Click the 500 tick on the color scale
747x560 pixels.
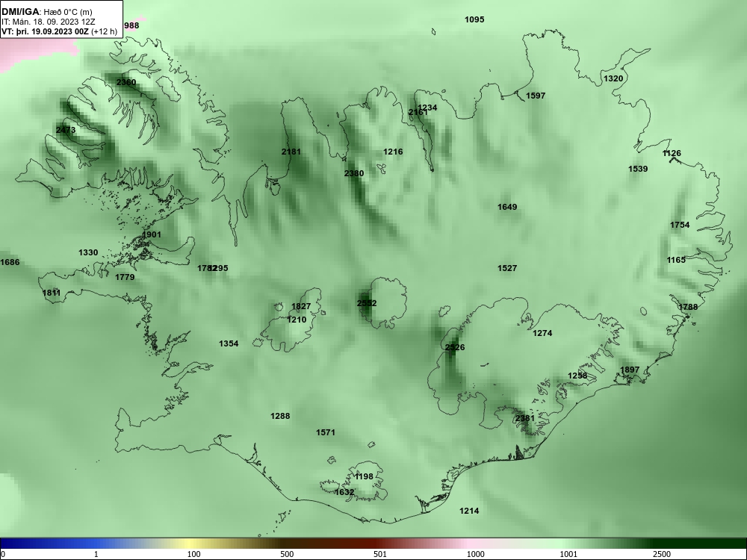tap(288, 554)
